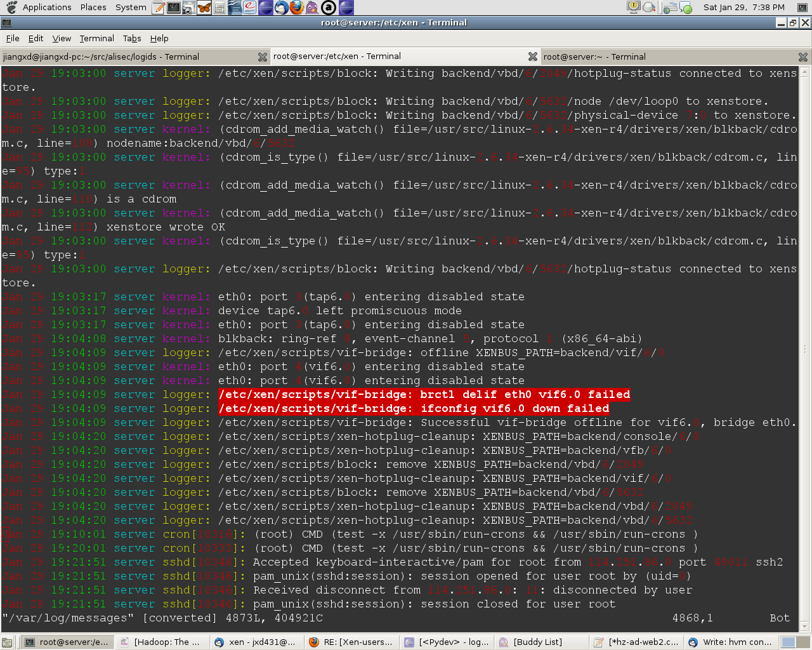812x650 pixels.
Task: Open the System menu
Action: [131, 8]
